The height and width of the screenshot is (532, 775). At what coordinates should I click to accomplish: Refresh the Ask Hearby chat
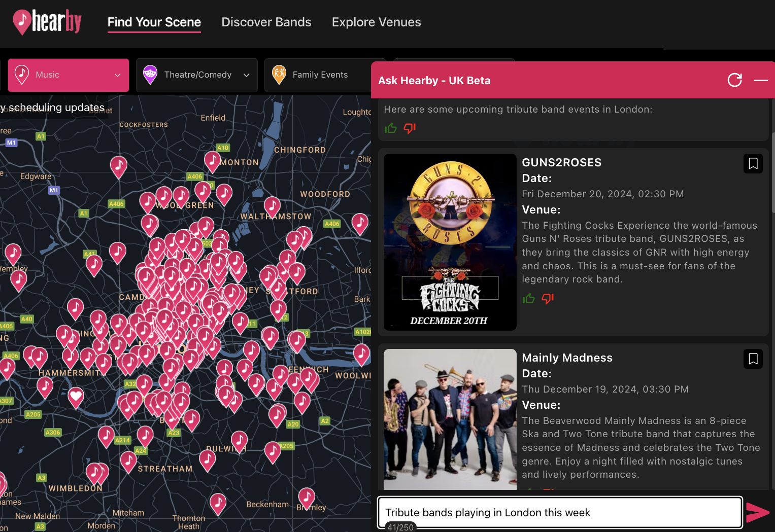coord(734,80)
